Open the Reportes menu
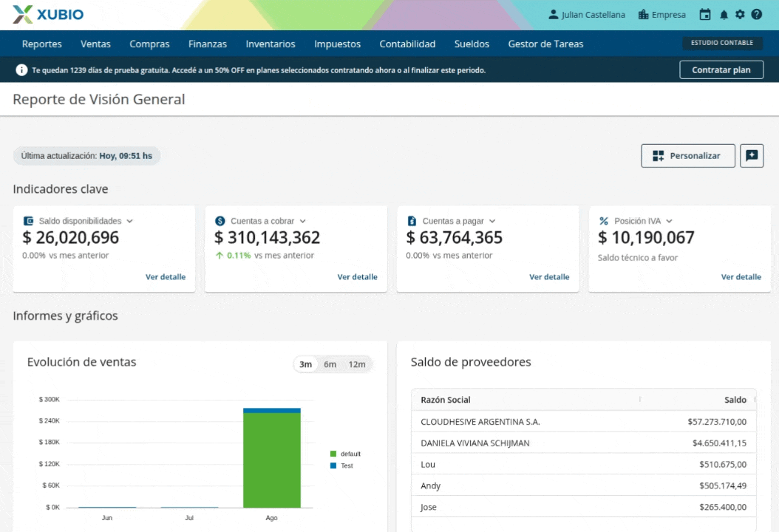Viewport: 779px width, 532px height. tap(41, 44)
